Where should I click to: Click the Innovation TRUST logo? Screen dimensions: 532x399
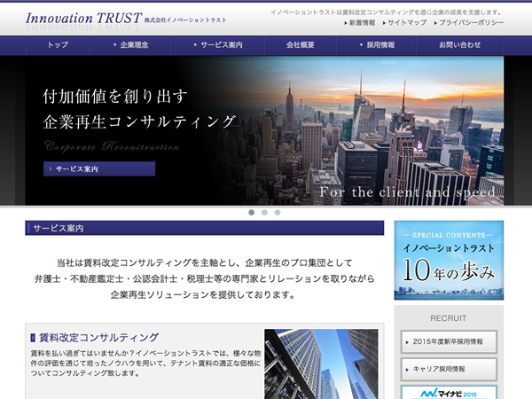tap(126, 19)
